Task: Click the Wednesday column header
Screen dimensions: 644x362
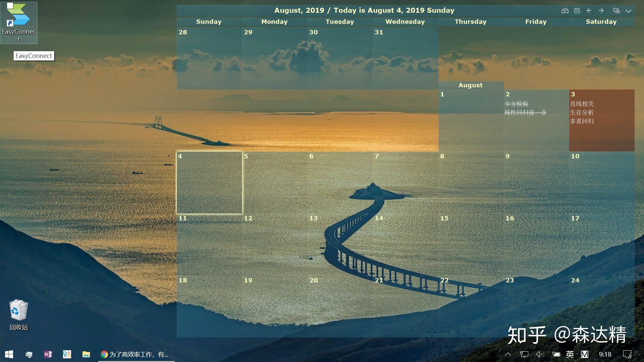Action: (405, 22)
